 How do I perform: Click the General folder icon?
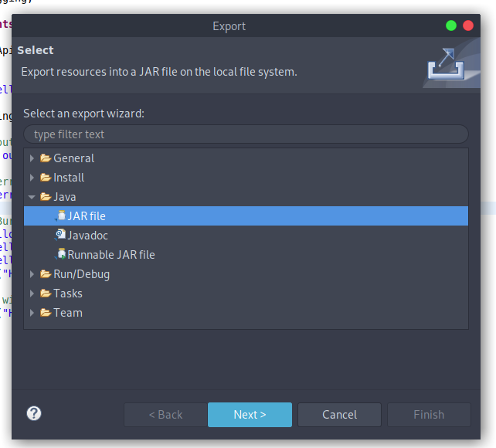point(46,158)
